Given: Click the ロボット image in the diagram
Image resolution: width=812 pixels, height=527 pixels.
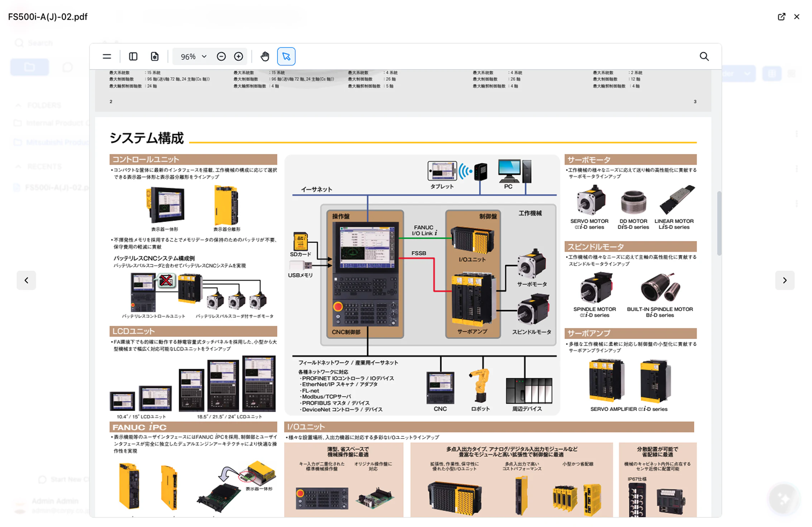Looking at the screenshot, I should click(x=480, y=386).
